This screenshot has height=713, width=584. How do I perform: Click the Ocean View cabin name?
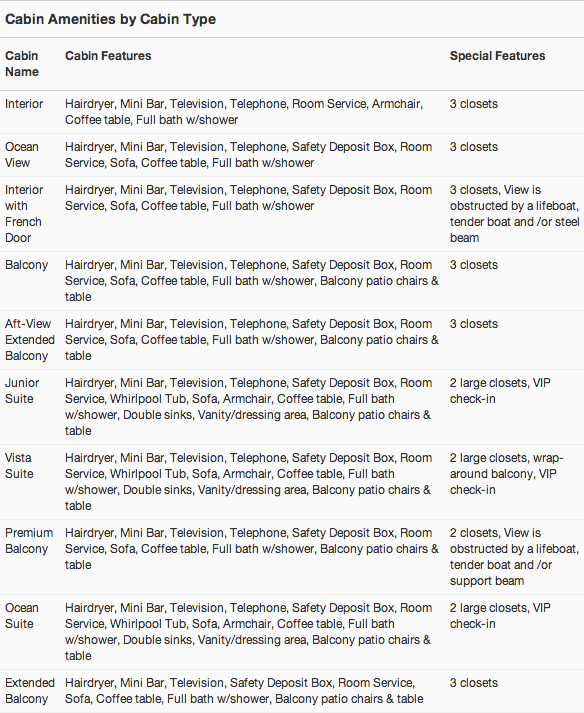tap(22, 155)
